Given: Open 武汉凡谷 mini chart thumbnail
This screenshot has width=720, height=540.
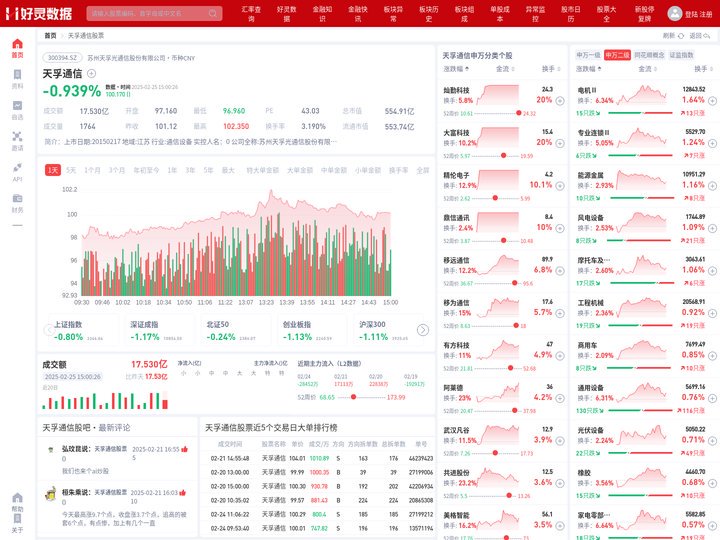Looking at the screenshot, I should [x=498, y=434].
